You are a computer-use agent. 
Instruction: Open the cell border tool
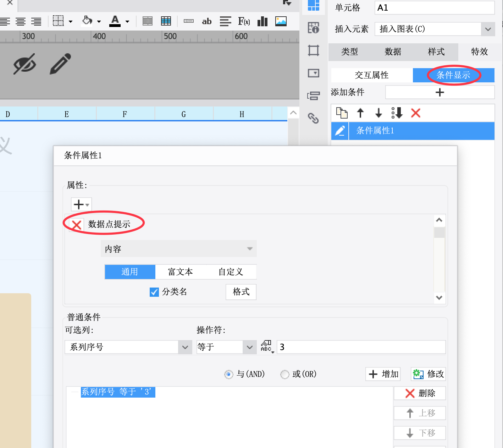[x=58, y=21]
